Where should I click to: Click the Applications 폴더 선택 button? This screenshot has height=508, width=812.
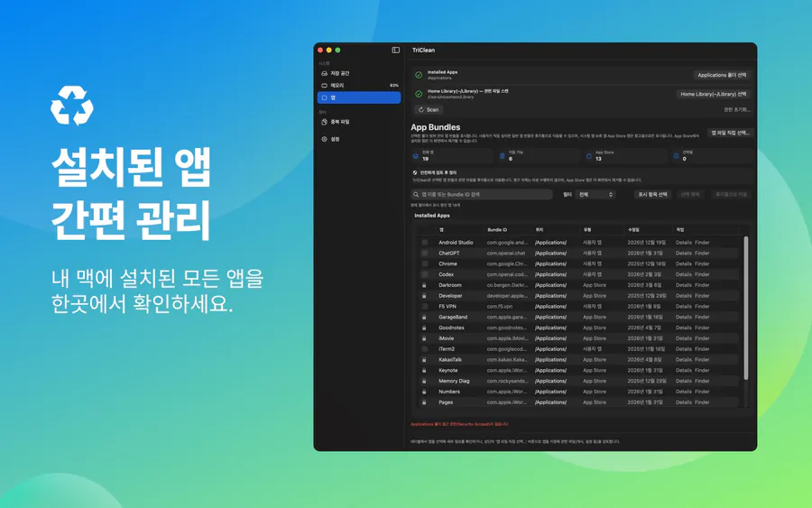(x=722, y=75)
